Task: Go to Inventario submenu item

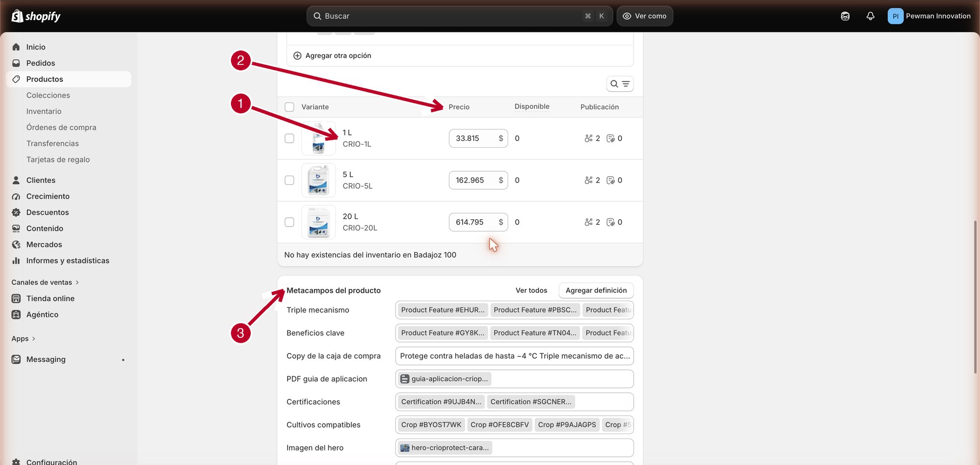Action: point(44,111)
